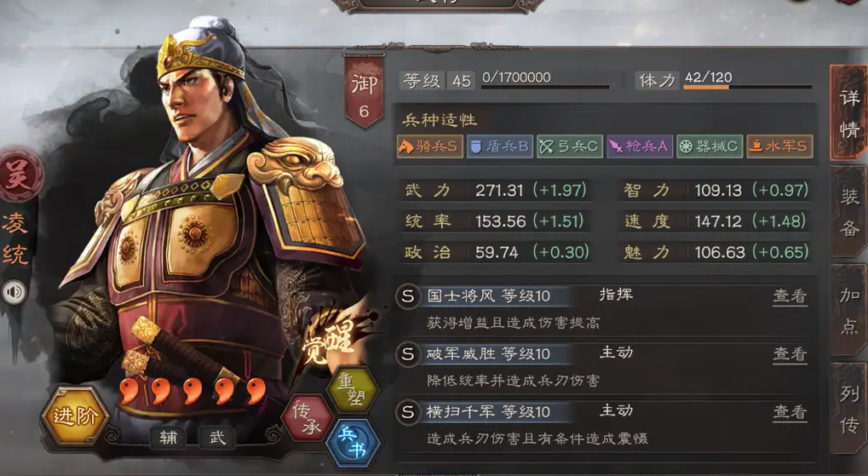Switch to the 装备 equipment tab
868x476 pixels.
pos(848,211)
